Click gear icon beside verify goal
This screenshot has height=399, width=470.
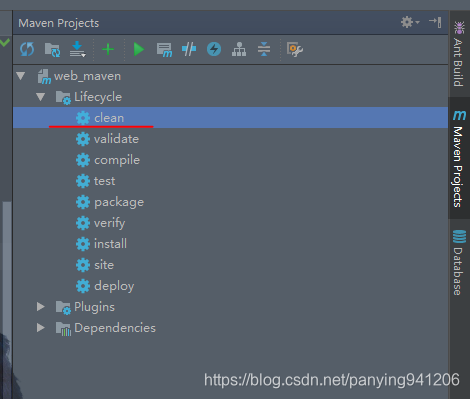[x=83, y=223]
